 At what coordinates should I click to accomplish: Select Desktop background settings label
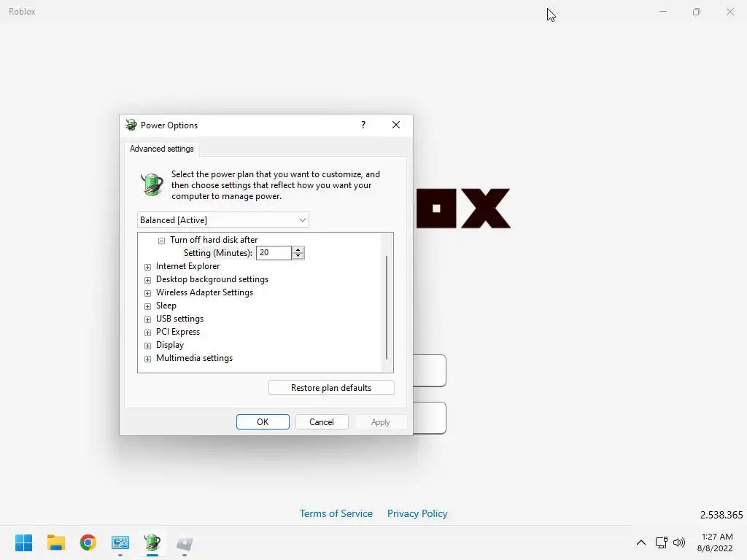pyautogui.click(x=212, y=279)
